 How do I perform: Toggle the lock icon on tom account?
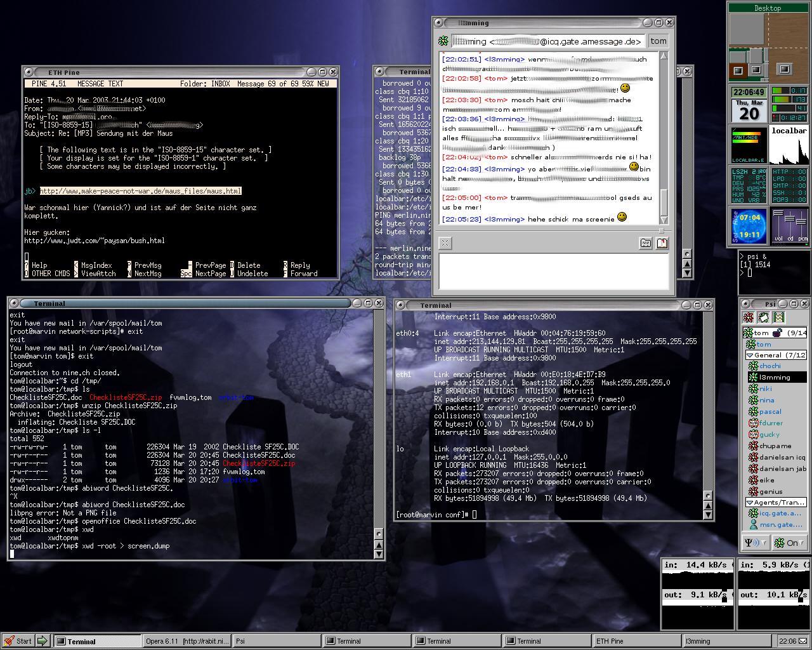click(x=777, y=333)
